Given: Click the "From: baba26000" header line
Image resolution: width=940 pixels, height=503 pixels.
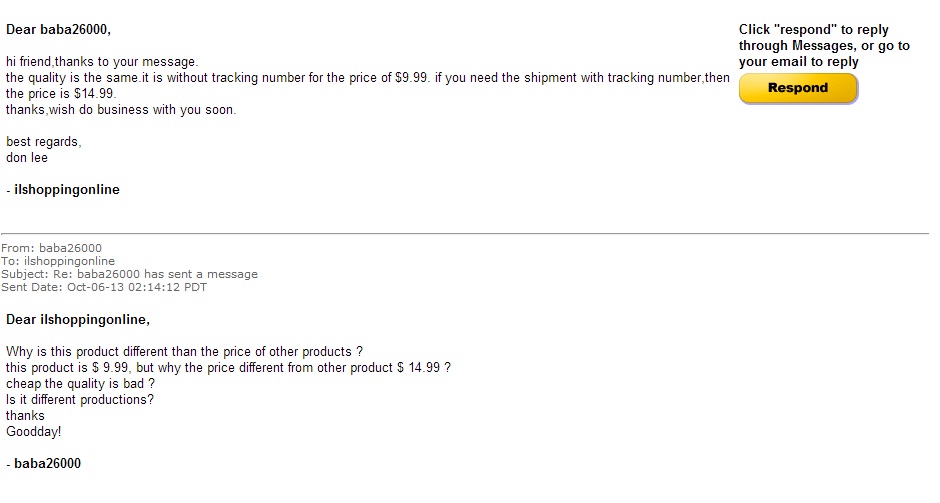Looking at the screenshot, I should tap(52, 248).
